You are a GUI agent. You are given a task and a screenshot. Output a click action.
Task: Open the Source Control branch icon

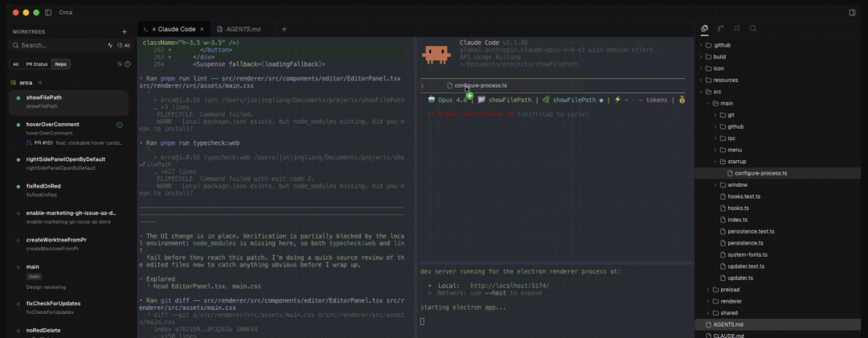[720, 28]
